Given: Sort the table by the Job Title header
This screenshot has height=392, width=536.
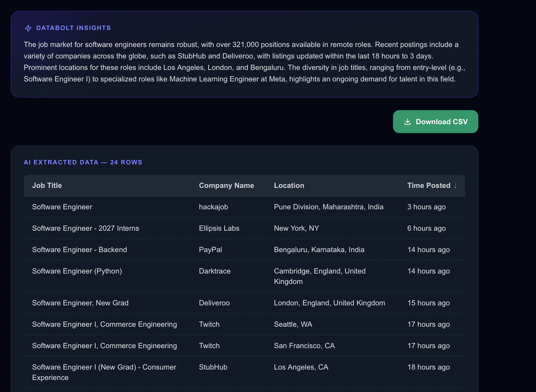Looking at the screenshot, I should click(47, 186).
